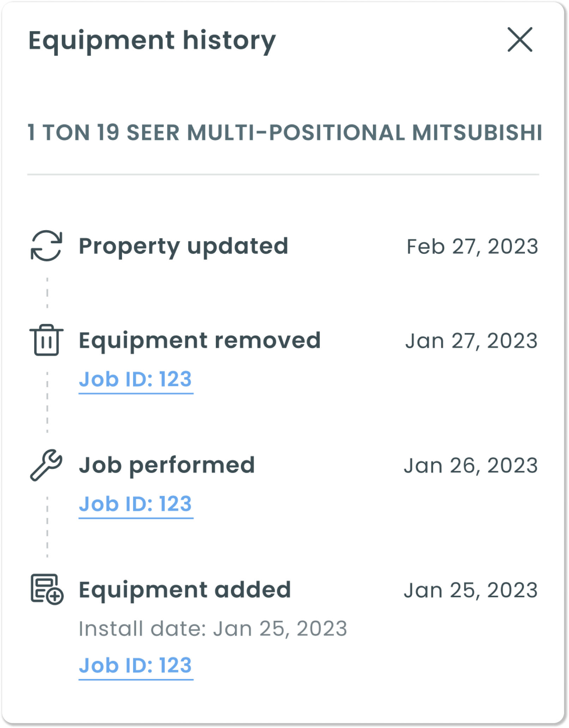Screen dimensions: 569x728
Task: Select the Equipment added entry title
Action: (x=184, y=591)
